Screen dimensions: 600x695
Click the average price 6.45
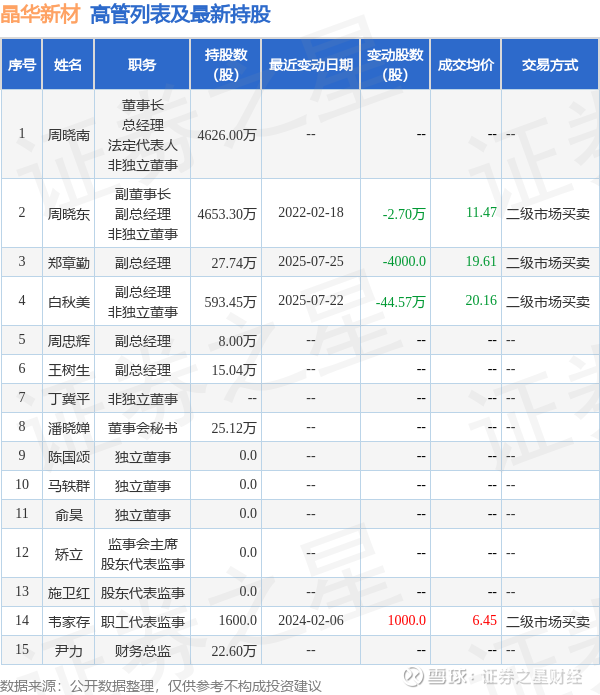484,621
